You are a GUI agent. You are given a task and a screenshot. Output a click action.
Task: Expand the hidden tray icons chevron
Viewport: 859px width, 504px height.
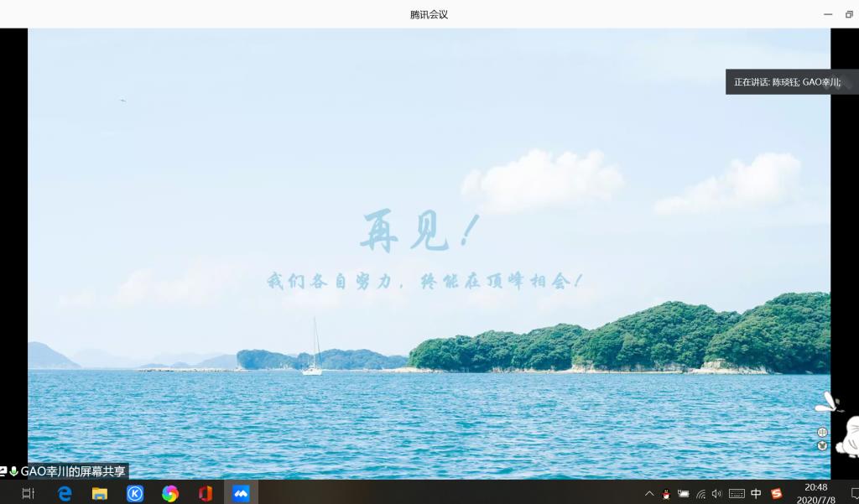pyautogui.click(x=648, y=494)
